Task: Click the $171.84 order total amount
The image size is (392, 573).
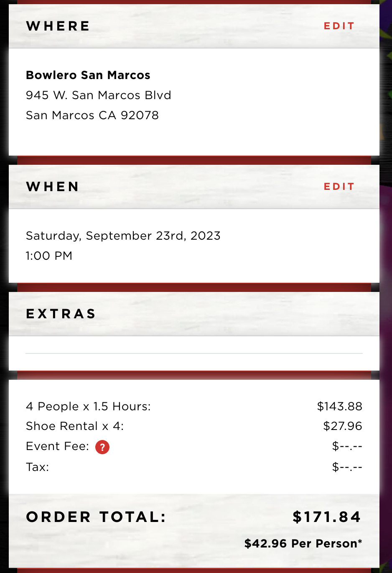Action: 326,517
